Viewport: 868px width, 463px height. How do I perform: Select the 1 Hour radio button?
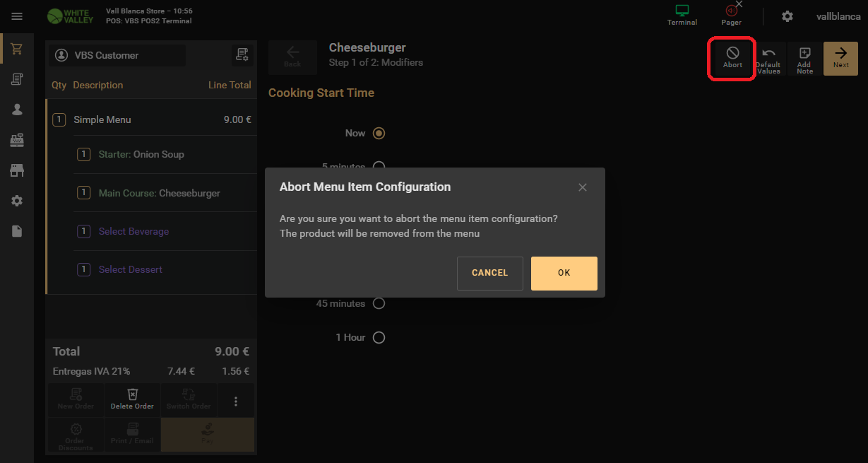tap(379, 337)
